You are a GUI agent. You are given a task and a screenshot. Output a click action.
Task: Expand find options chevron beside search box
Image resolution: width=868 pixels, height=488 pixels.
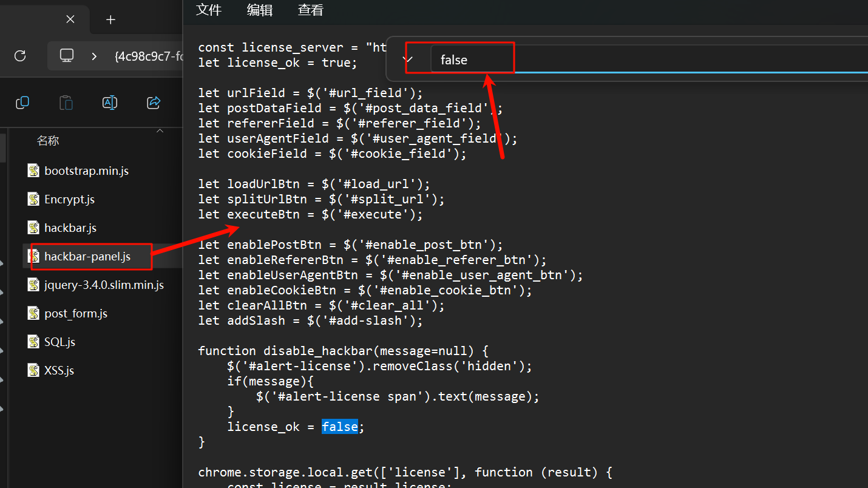(x=409, y=59)
